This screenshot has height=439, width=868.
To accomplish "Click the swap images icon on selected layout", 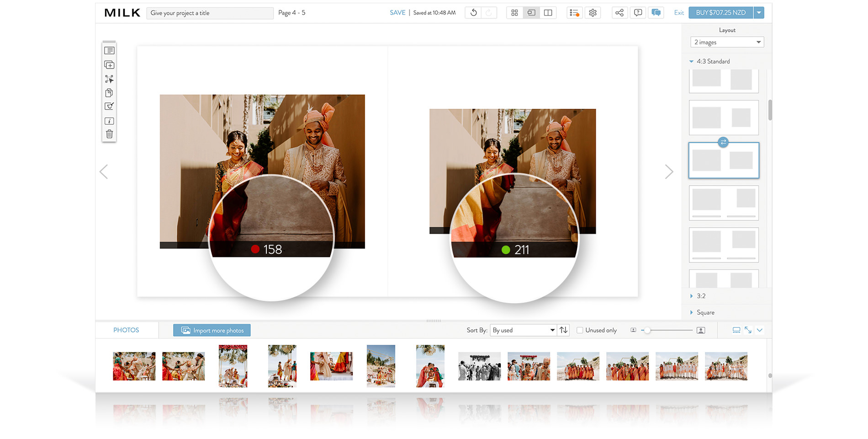I will pyautogui.click(x=723, y=143).
